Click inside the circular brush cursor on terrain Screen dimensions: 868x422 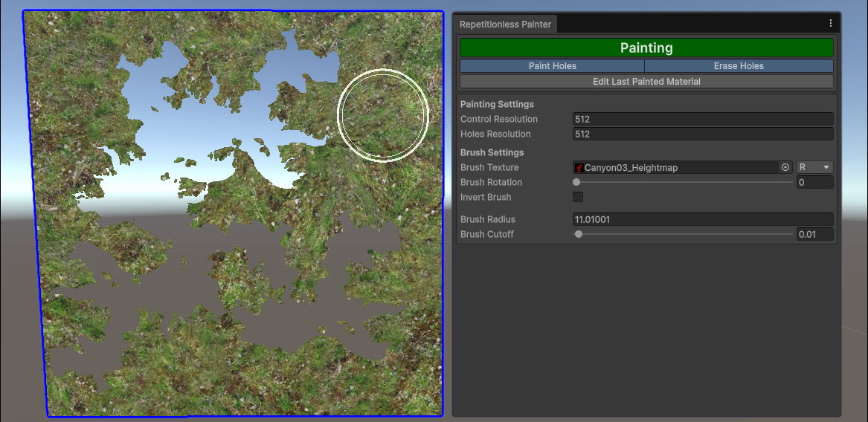click(383, 115)
